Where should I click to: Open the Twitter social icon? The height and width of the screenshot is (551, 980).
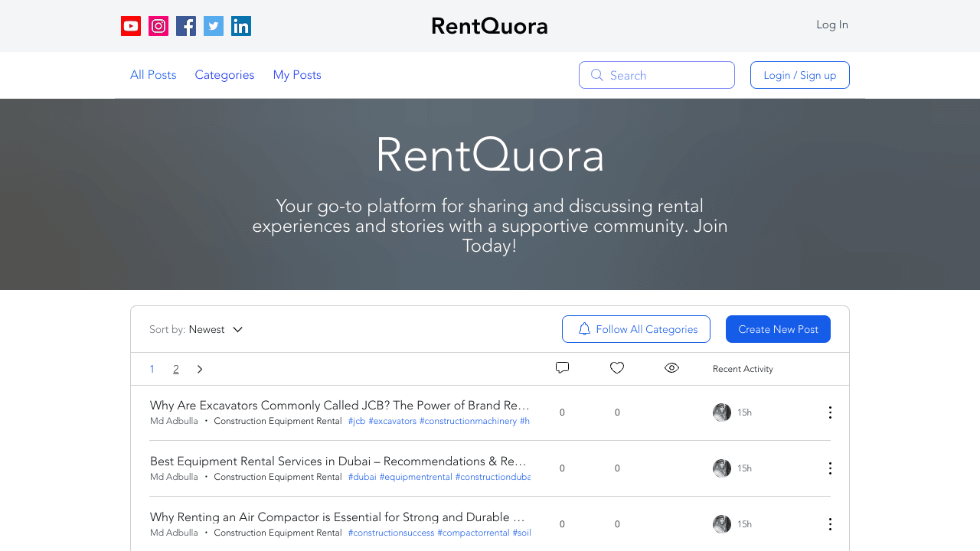pyautogui.click(x=213, y=25)
